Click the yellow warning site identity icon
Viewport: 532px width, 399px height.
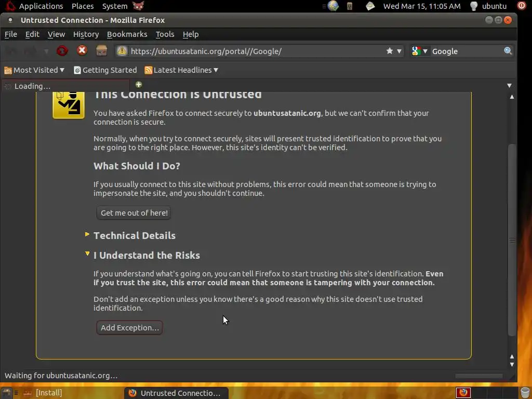click(122, 51)
